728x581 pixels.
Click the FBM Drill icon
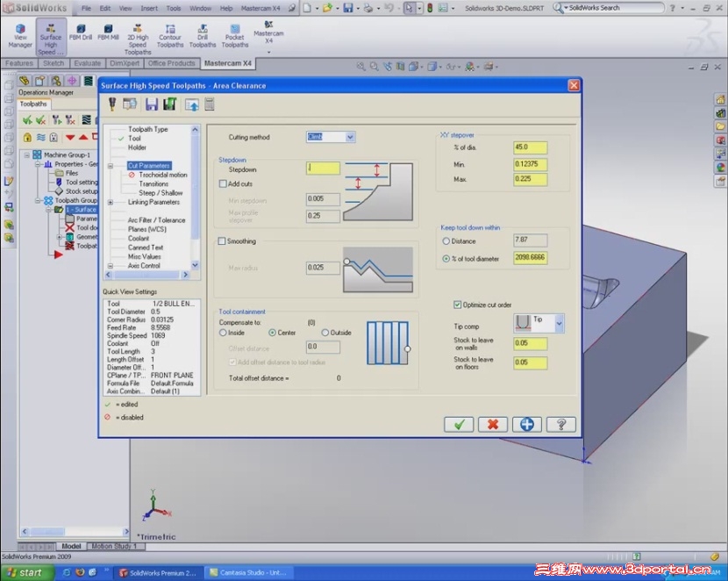81,33
